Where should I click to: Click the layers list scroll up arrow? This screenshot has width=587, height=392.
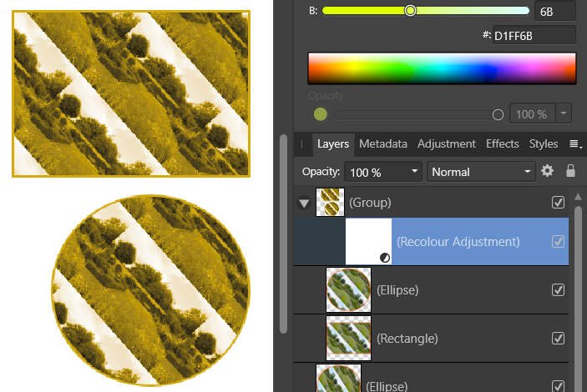pos(578,197)
